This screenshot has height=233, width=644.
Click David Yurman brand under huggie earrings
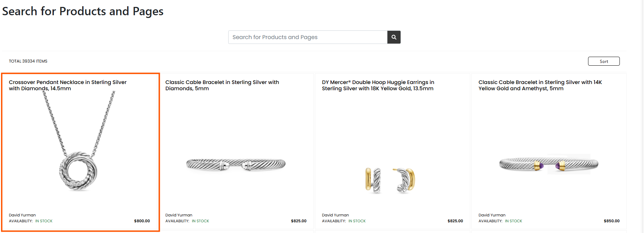(335, 215)
